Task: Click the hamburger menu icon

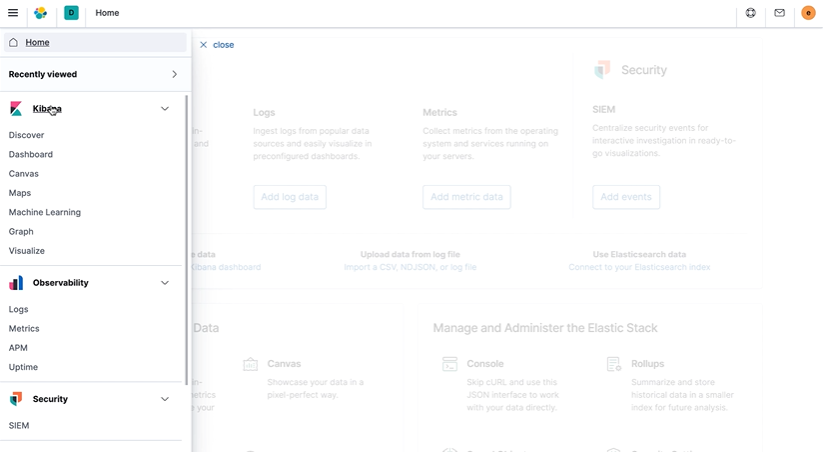Action: [13, 13]
